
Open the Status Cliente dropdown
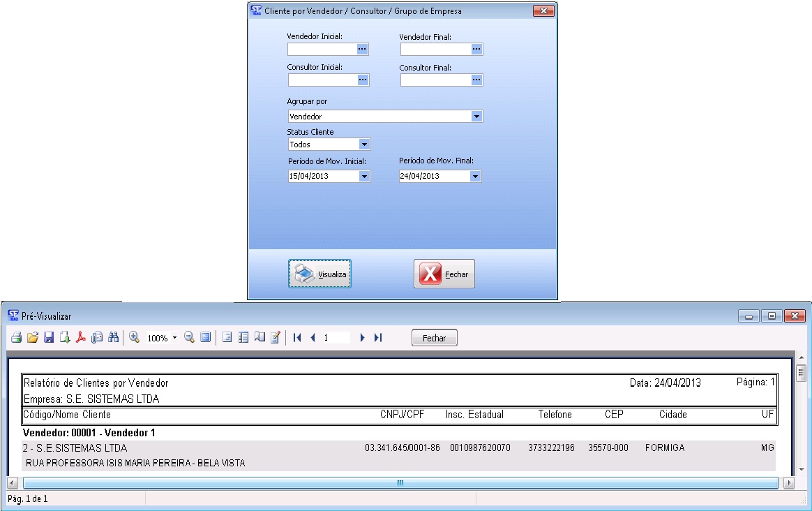click(x=364, y=145)
